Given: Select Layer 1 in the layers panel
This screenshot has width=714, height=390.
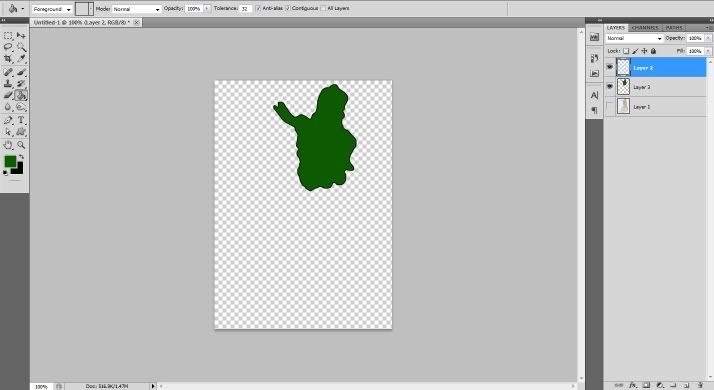Looking at the screenshot, I should point(656,107).
